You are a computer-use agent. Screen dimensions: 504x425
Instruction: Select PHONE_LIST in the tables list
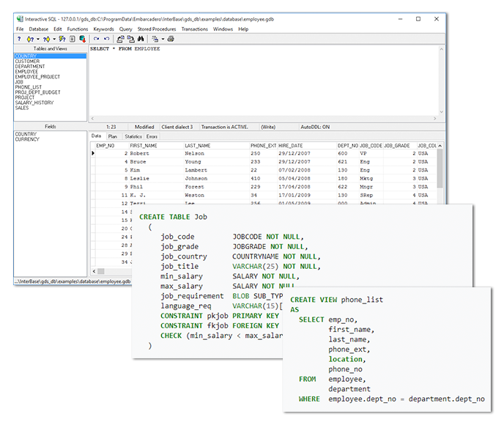pyautogui.click(x=29, y=86)
